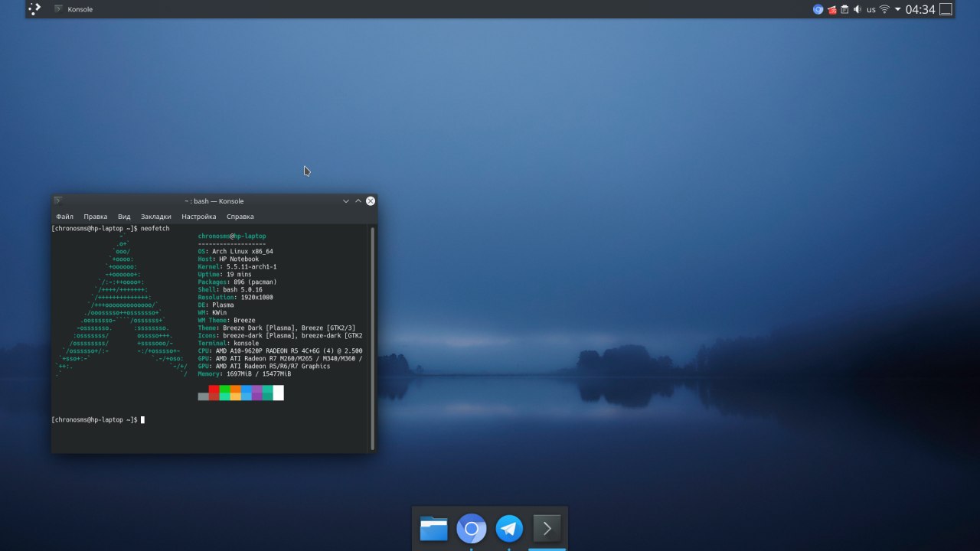
Task: Click the show desktop panel button
Action: [946, 9]
